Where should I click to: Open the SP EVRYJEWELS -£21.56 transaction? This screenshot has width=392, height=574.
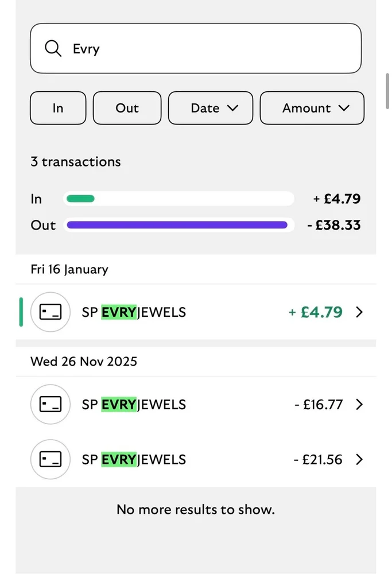[x=196, y=459]
